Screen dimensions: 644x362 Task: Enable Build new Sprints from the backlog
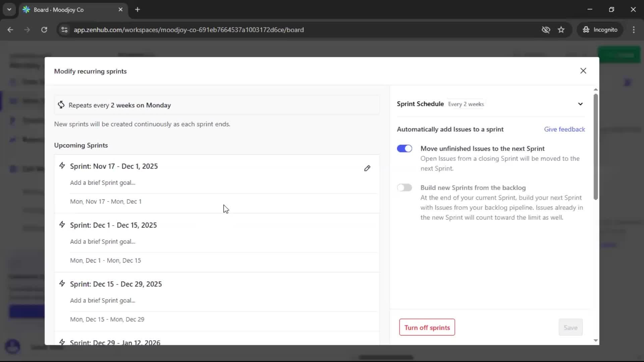[405, 187]
